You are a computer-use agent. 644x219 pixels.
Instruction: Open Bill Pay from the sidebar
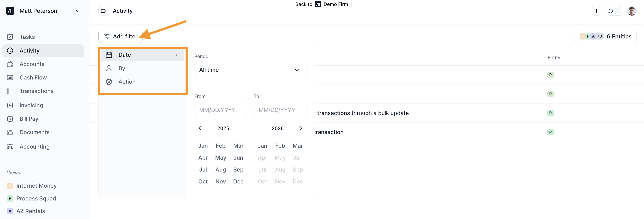coord(29,119)
